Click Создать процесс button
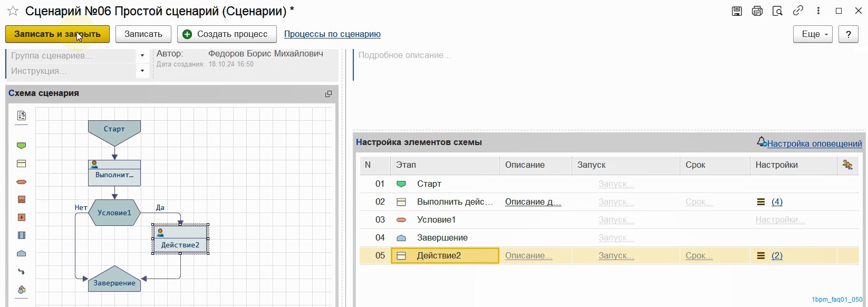 coord(227,34)
